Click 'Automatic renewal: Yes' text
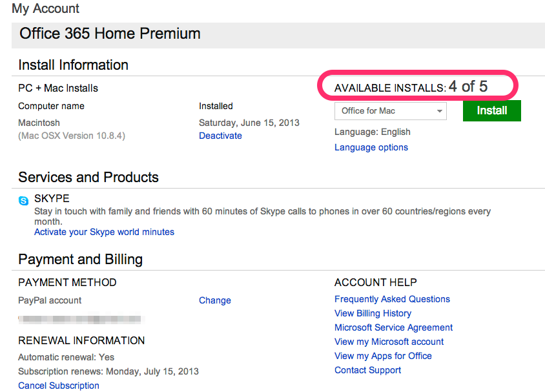 66,357
